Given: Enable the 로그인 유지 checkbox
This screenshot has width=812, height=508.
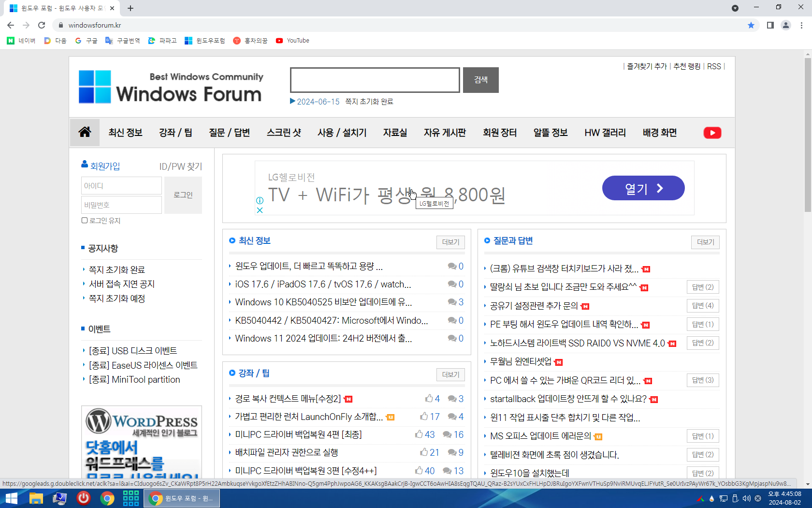Looking at the screenshot, I should [85, 221].
